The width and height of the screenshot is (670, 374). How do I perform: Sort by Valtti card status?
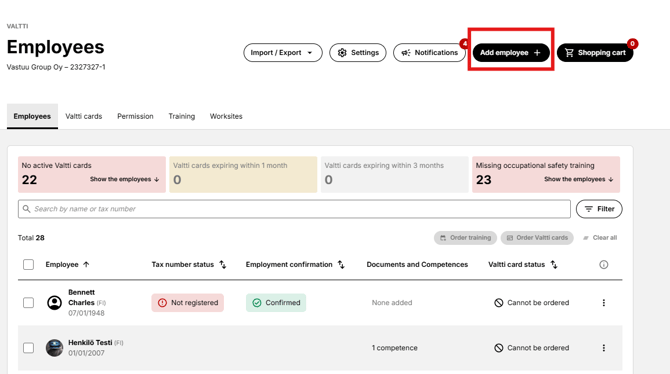coord(554,265)
